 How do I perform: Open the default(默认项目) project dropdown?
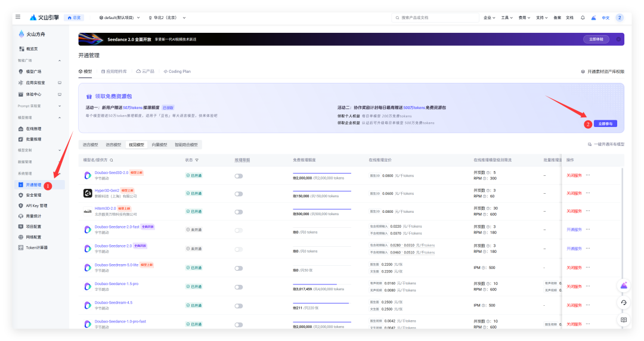(119, 18)
